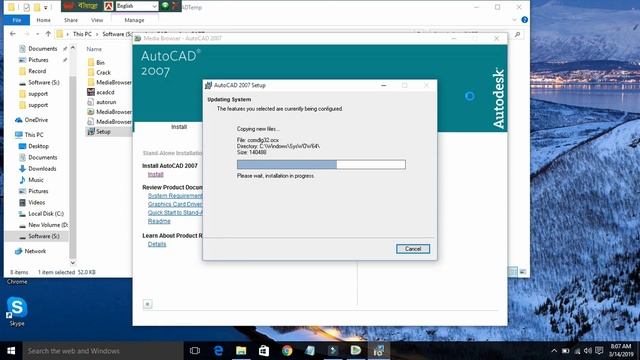Open the Quick Access Toolbar customize dropdown

[x=46, y=7]
